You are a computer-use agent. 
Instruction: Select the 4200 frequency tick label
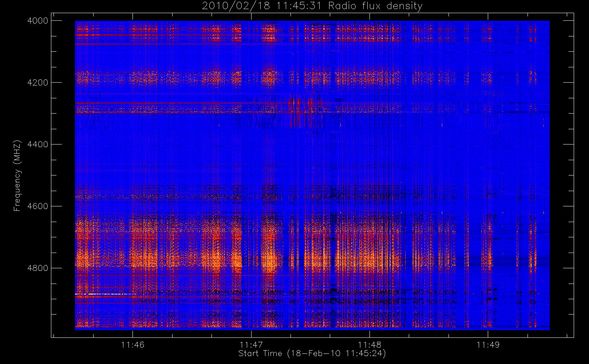38,83
